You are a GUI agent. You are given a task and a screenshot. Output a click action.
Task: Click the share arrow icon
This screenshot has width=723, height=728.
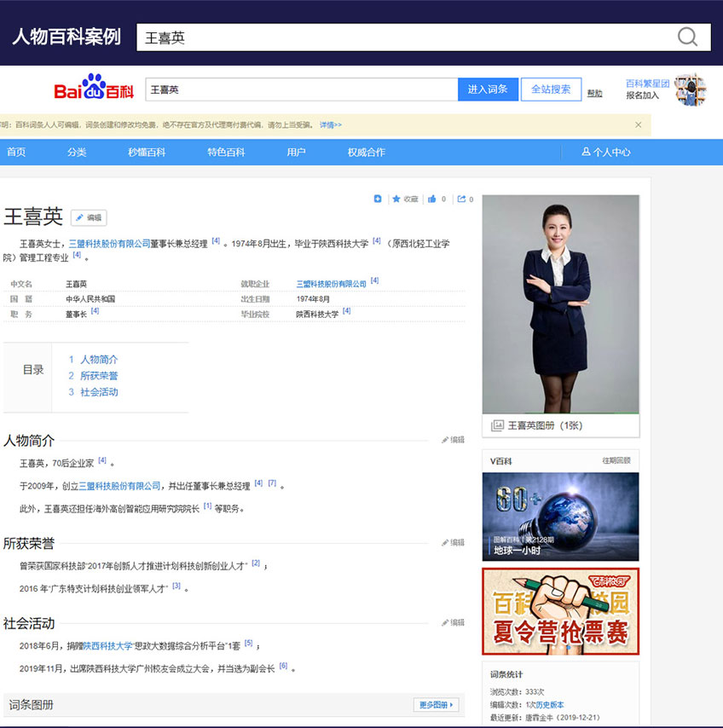point(461,199)
